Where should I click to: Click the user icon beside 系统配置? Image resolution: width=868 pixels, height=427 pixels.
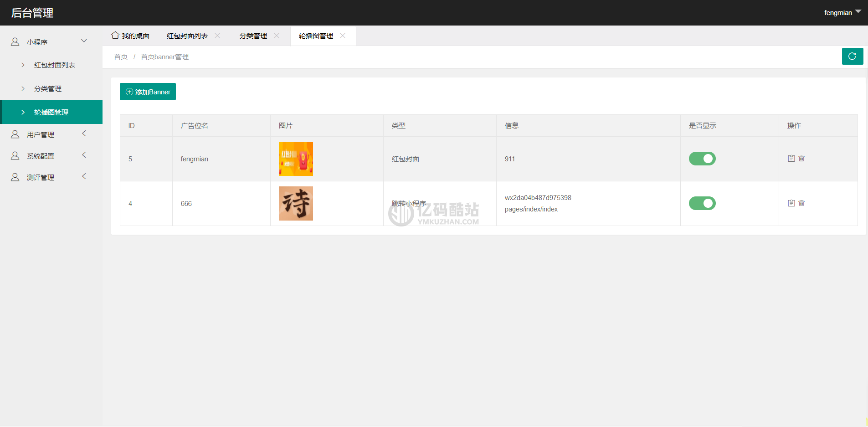(x=15, y=156)
